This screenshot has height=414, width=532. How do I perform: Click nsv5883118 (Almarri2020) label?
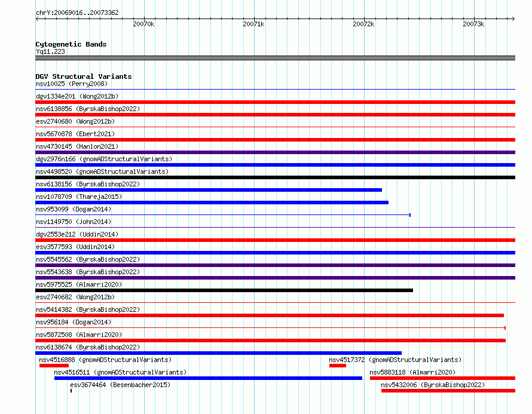click(412, 372)
